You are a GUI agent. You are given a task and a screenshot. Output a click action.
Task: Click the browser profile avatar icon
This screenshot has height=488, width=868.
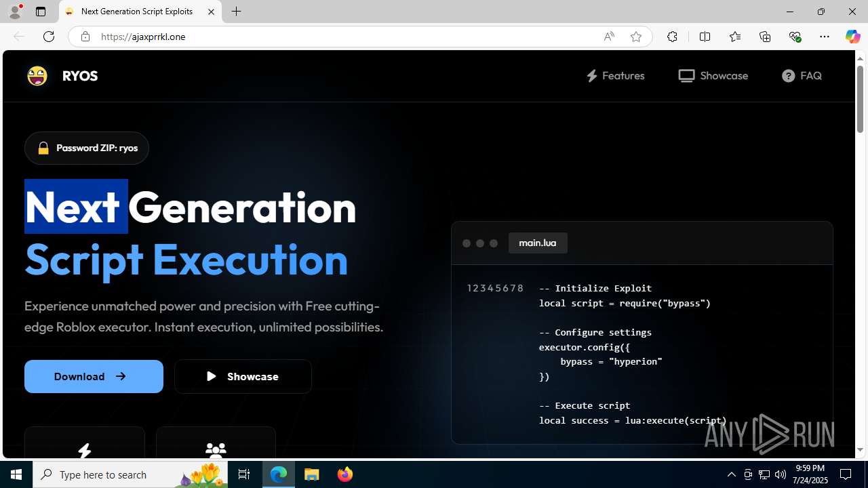tap(15, 12)
